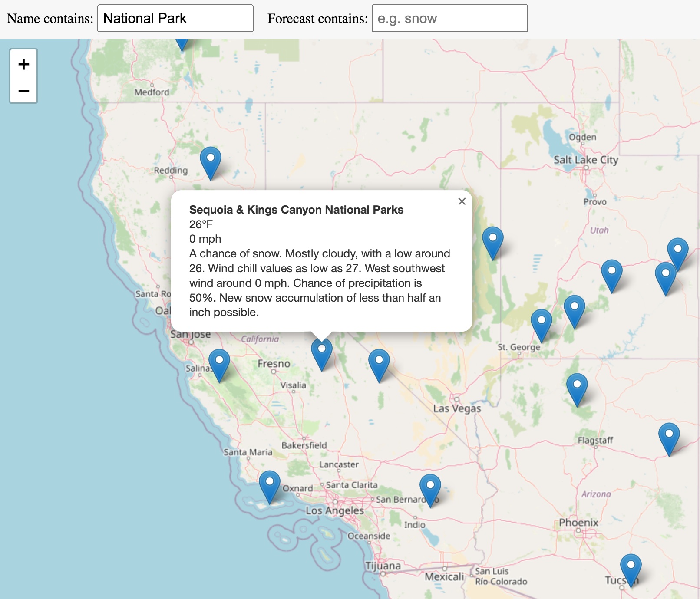Click the Medford map label

click(152, 92)
